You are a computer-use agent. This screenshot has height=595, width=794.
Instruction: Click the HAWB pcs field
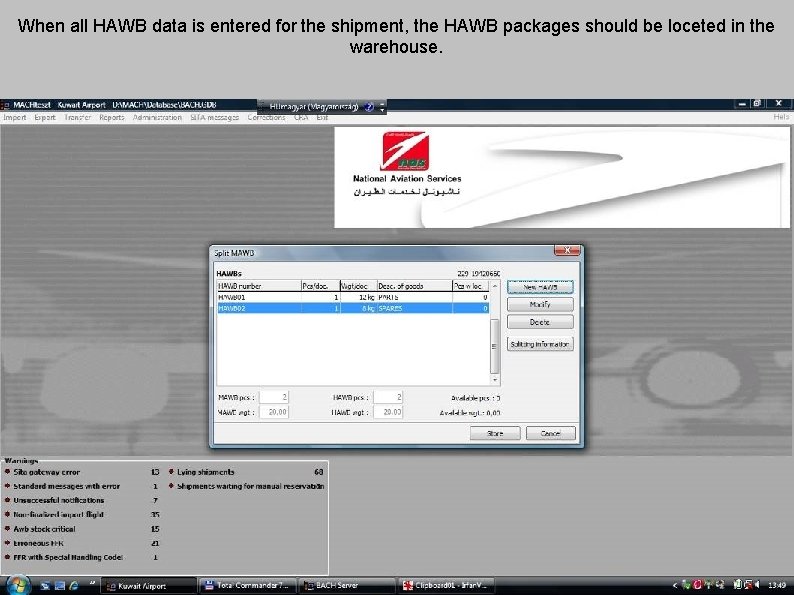coord(388,398)
